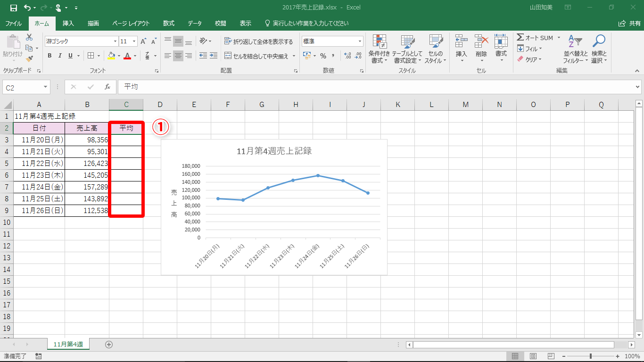Click the AutoSum (オート SUM) sigma button
This screenshot has height=362, width=644.
coord(535,38)
